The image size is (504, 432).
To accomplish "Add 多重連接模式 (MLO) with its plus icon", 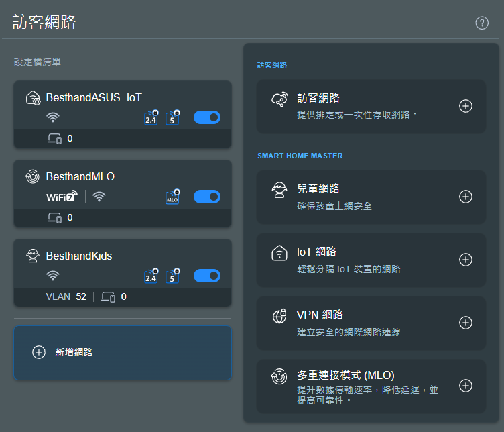I will point(465,386).
